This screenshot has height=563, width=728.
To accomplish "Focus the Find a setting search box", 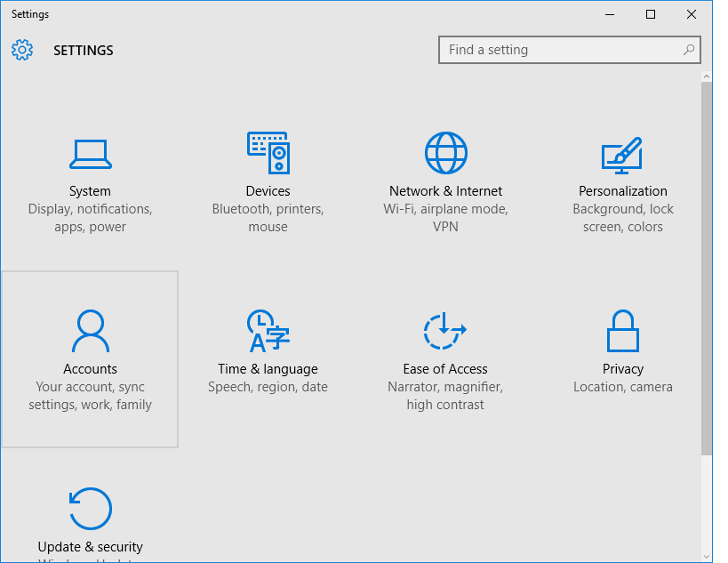I will click(x=569, y=50).
